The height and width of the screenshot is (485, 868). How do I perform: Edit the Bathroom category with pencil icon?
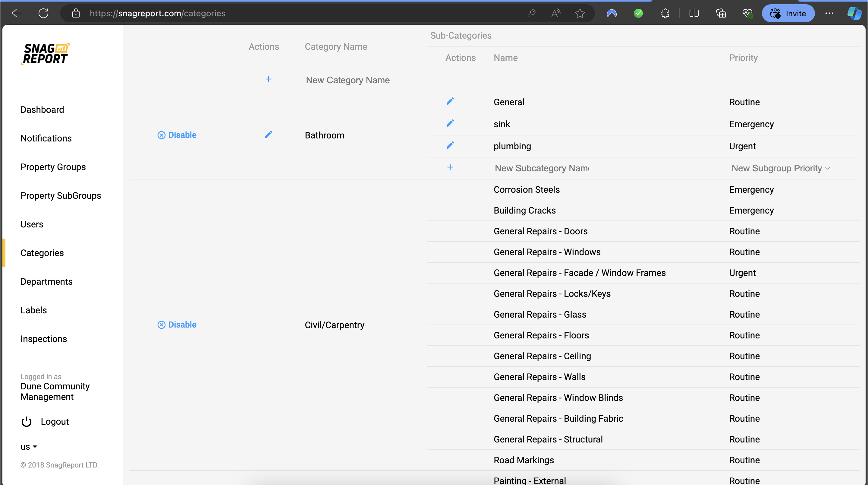coord(268,135)
